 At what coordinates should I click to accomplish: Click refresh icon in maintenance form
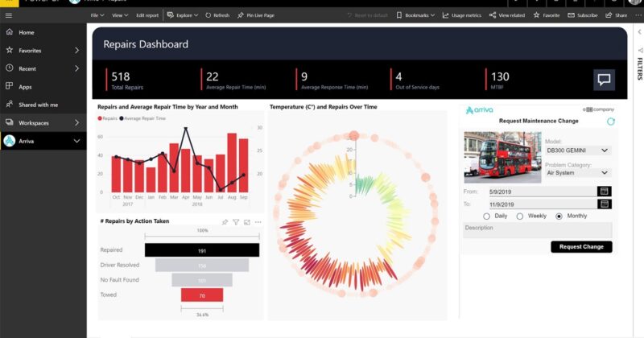tap(611, 122)
